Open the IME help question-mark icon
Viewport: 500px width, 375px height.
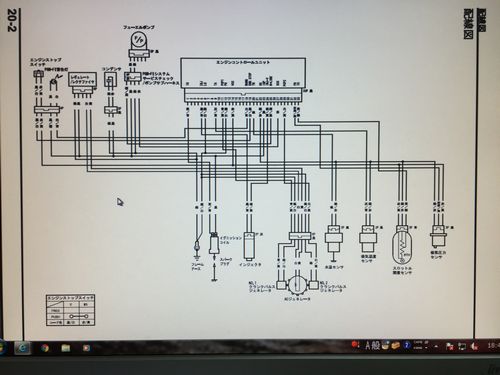(x=406, y=345)
